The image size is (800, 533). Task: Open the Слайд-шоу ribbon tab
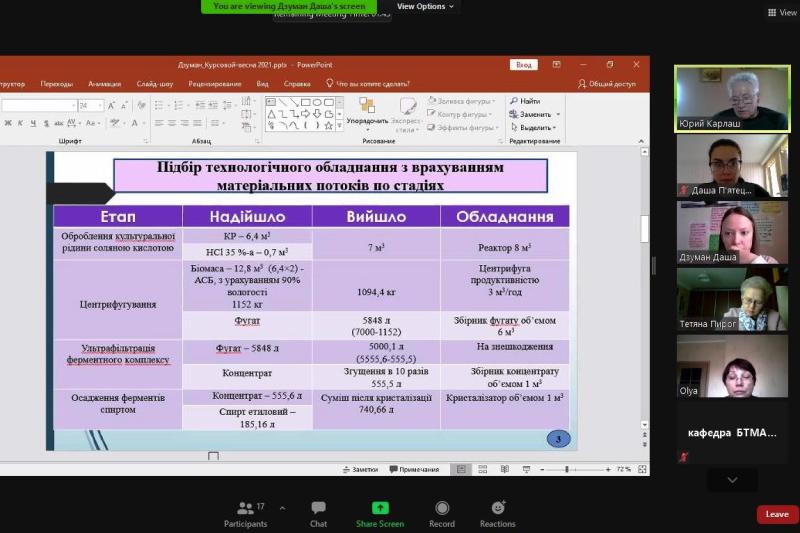(x=155, y=84)
